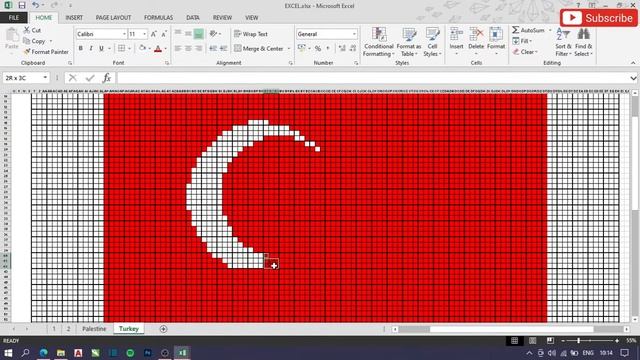Click Merge & Center button
Screen dimensions: 640x360
pos(259,49)
